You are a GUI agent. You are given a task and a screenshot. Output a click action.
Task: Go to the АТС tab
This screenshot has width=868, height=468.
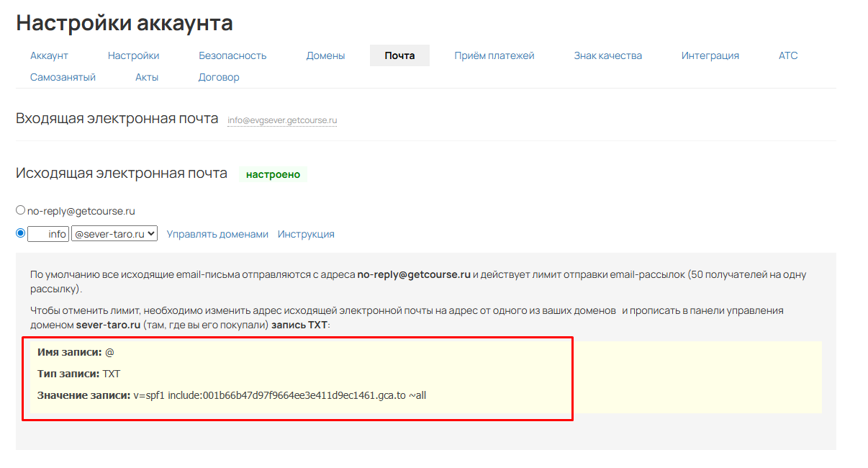pos(787,55)
